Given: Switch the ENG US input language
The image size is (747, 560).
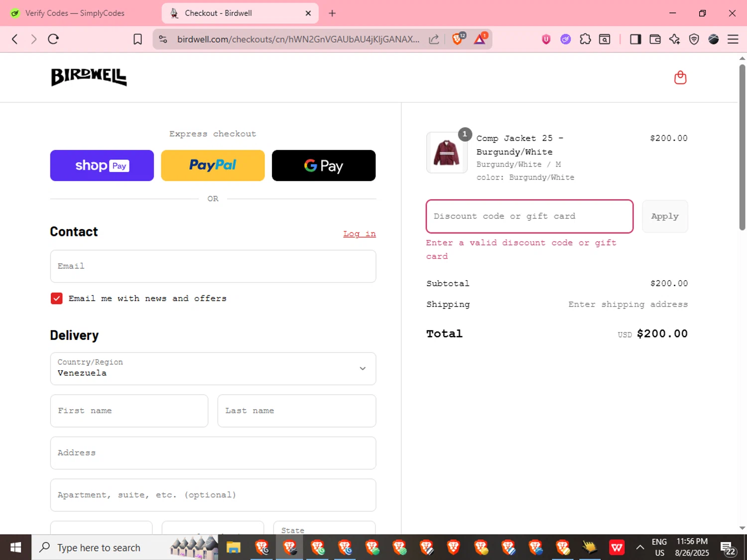Looking at the screenshot, I should (659, 548).
